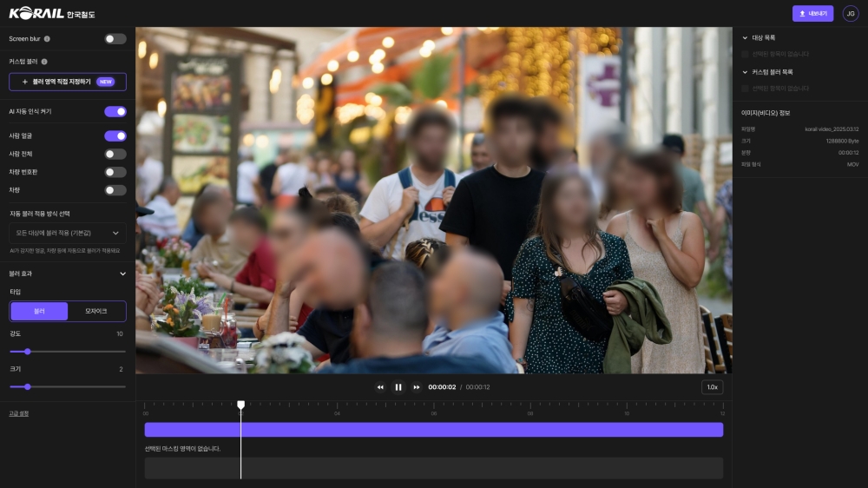Click the 강도 intensity slider handle

point(28,352)
